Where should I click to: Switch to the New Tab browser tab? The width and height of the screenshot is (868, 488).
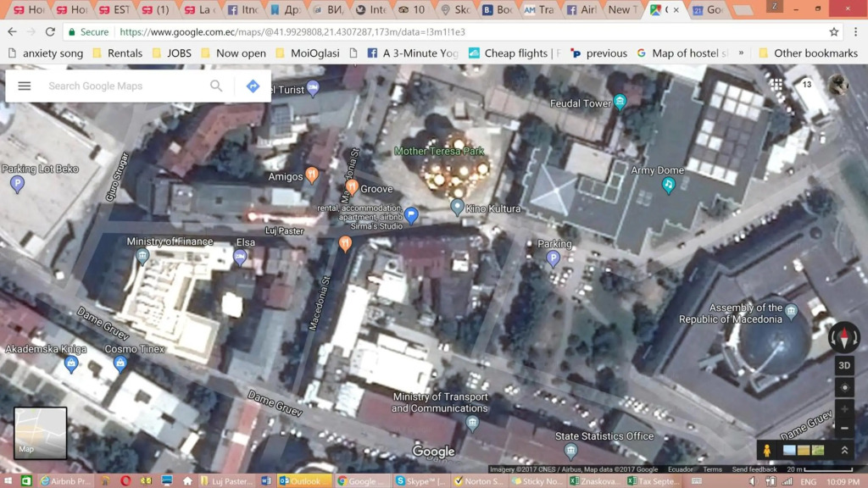[622, 9]
